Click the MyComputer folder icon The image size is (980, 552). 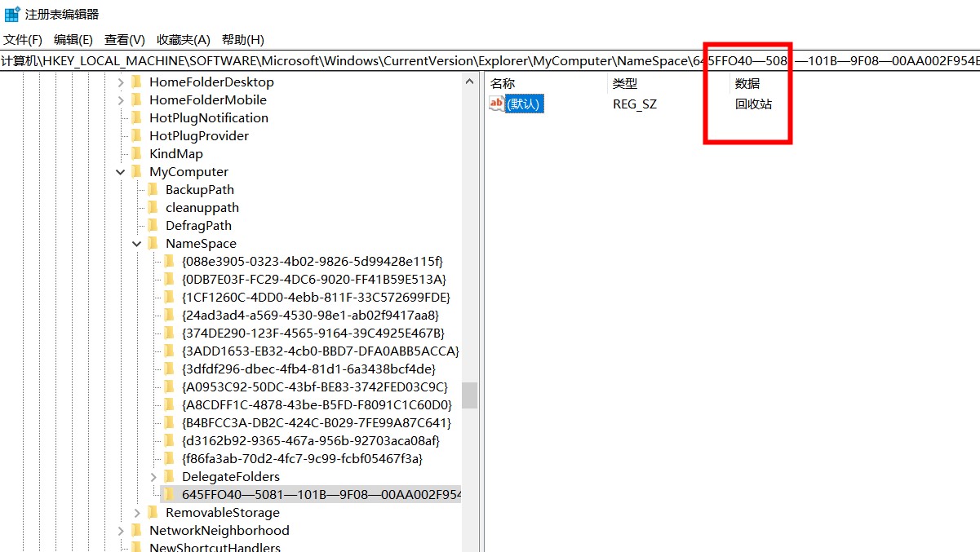[x=136, y=171]
